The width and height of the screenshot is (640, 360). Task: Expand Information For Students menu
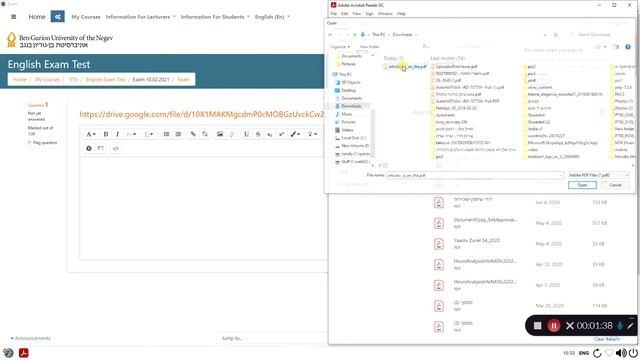tap(215, 17)
